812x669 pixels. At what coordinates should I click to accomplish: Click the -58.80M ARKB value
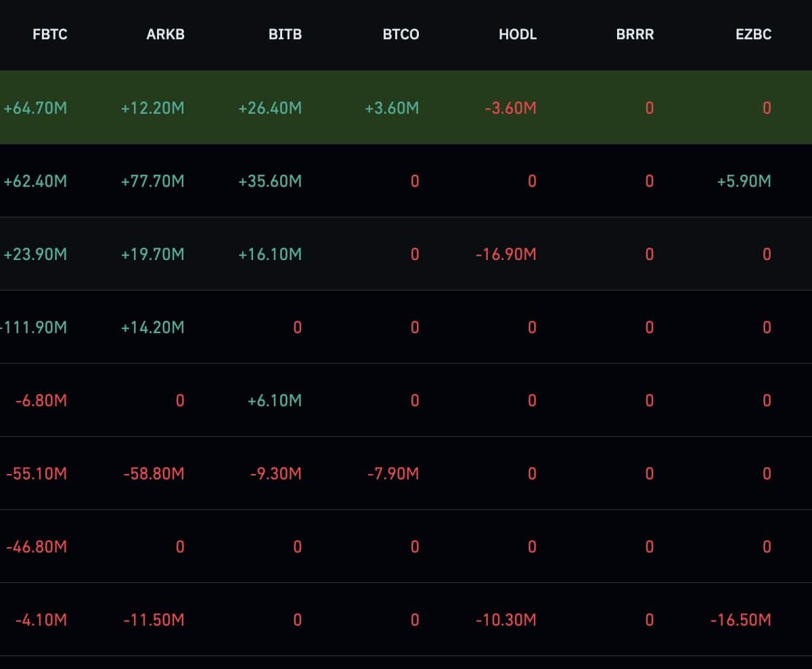tap(154, 473)
